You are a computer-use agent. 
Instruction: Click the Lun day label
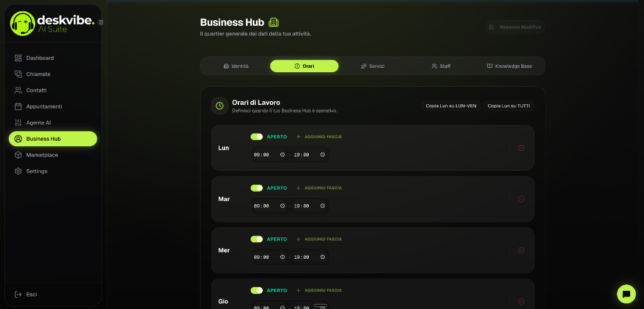click(223, 148)
